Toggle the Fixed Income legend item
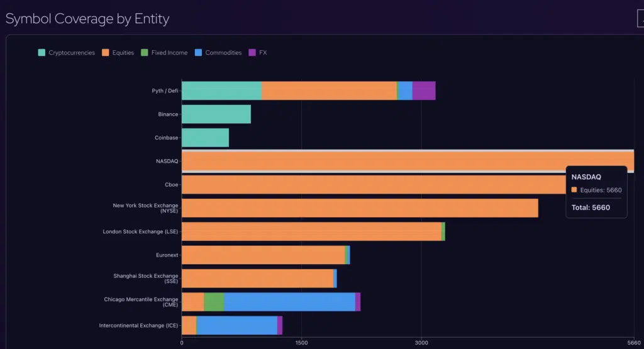 coord(164,53)
